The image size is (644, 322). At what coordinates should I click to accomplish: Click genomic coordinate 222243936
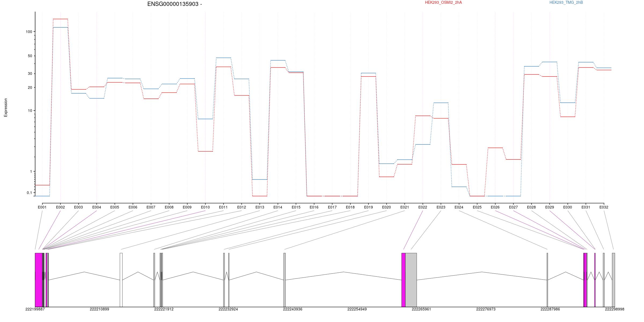pos(293,309)
